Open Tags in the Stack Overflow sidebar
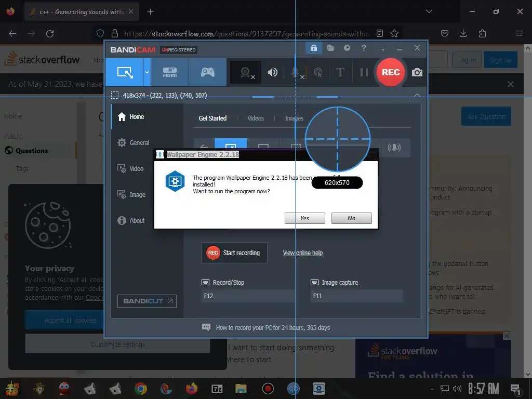Viewport: 532px width, 399px height. click(x=22, y=169)
